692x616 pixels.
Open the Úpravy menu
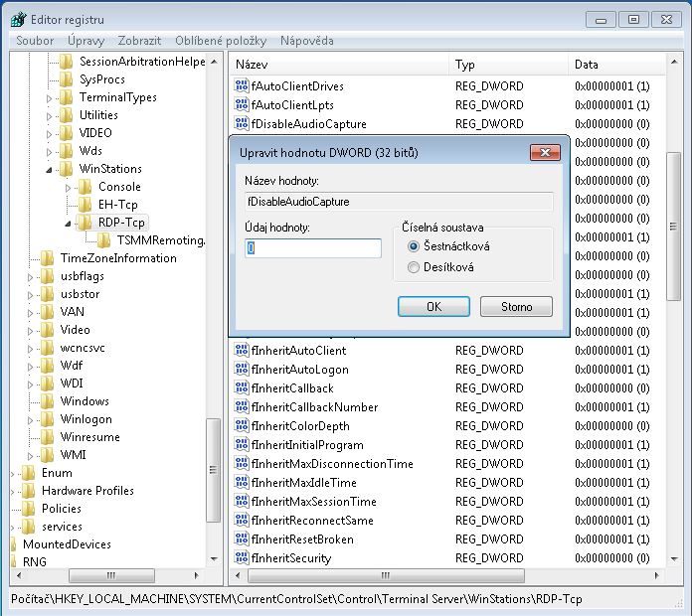pos(86,41)
